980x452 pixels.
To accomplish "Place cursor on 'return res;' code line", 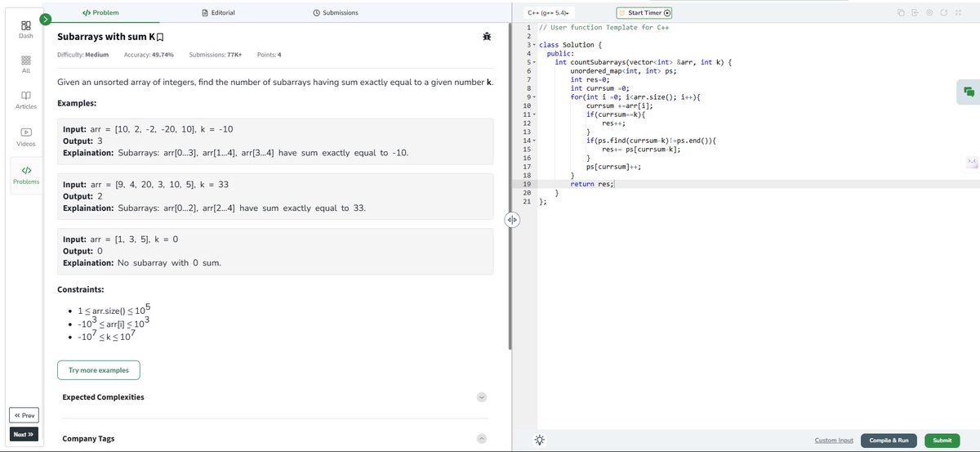I will [592, 185].
